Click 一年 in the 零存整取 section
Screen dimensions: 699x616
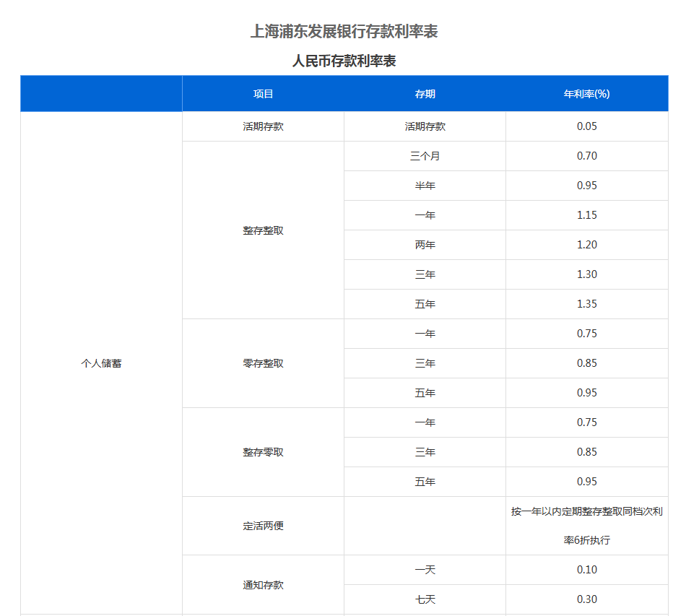click(x=425, y=334)
